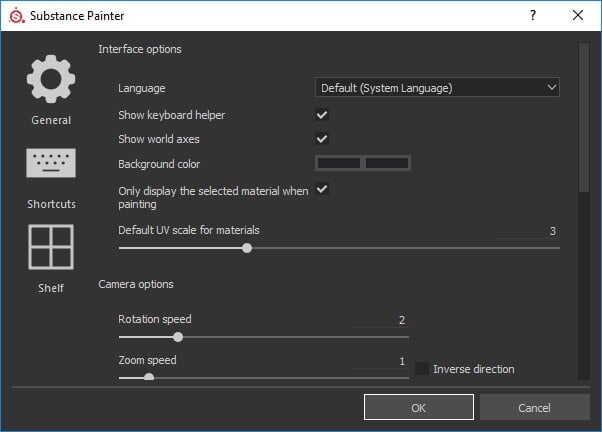Screen dimensions: 602x432
Task: Open the Shortcuts keyboard icon
Action: click(x=51, y=163)
